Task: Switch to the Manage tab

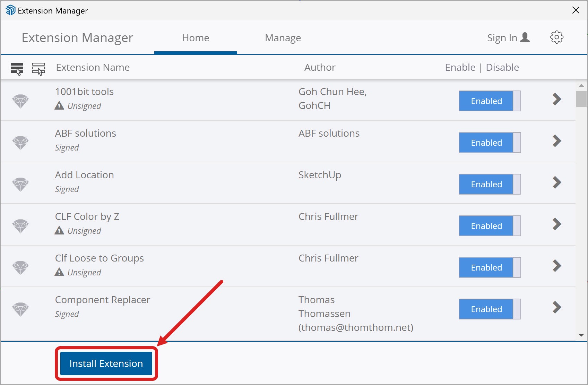Action: point(283,38)
